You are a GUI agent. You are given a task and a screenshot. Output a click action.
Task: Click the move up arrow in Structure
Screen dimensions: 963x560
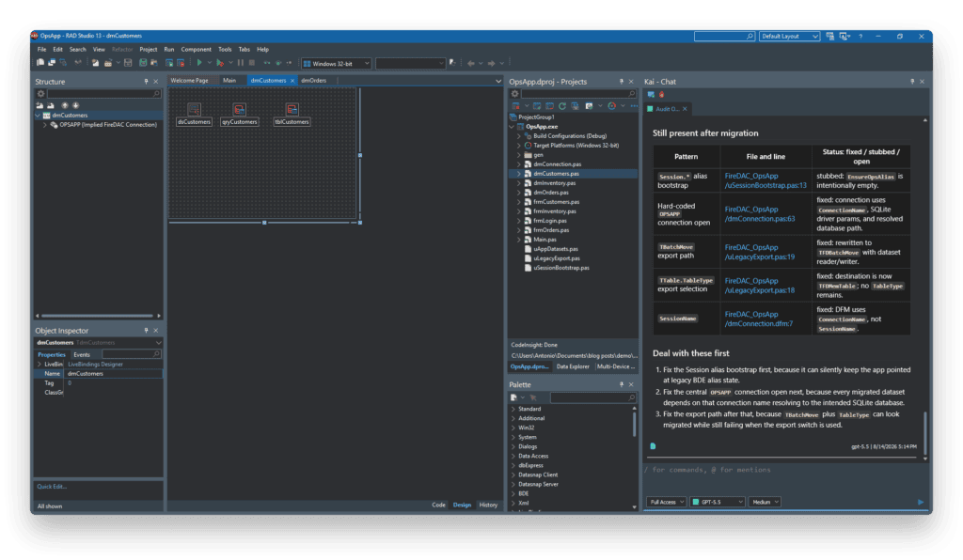click(x=65, y=105)
